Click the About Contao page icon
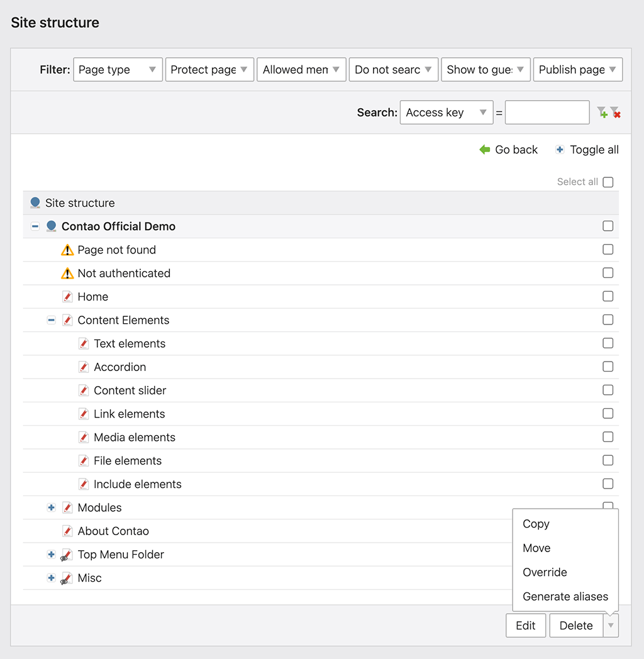This screenshot has height=659, width=644. tap(67, 531)
